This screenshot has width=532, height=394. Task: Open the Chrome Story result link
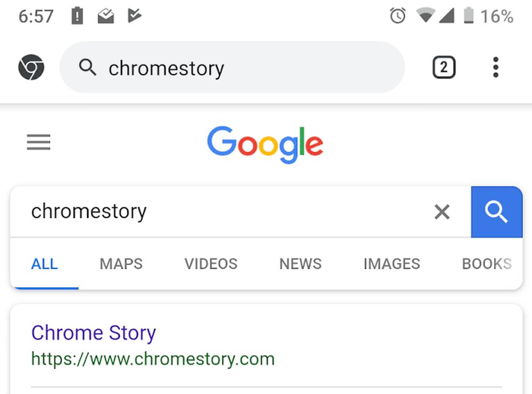[94, 333]
